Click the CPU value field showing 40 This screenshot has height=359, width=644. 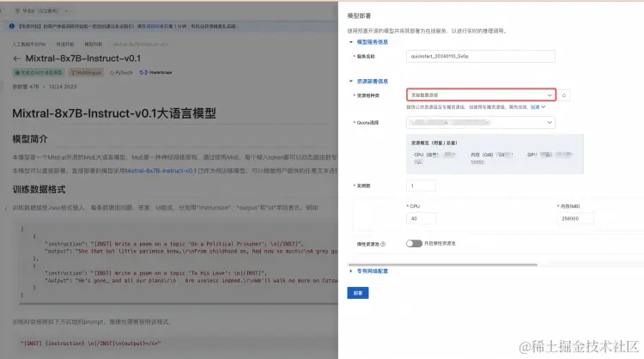click(421, 218)
